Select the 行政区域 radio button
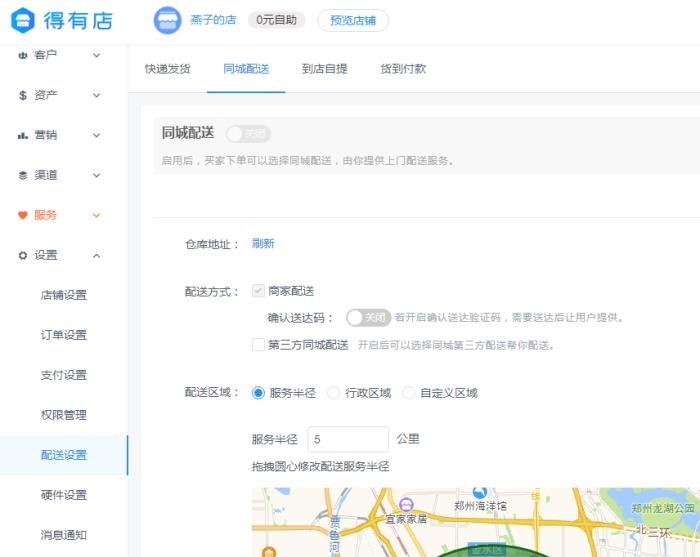The width and height of the screenshot is (700, 557). (x=333, y=393)
